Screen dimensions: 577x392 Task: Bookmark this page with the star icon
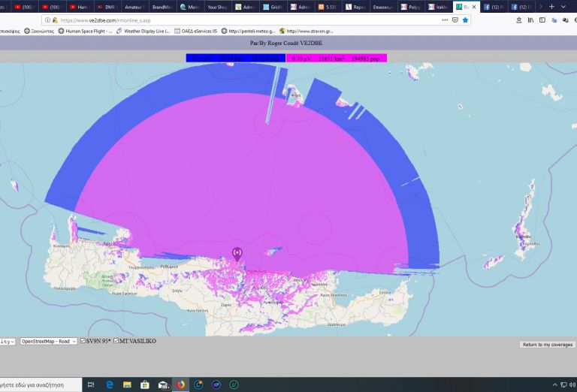tap(466, 20)
